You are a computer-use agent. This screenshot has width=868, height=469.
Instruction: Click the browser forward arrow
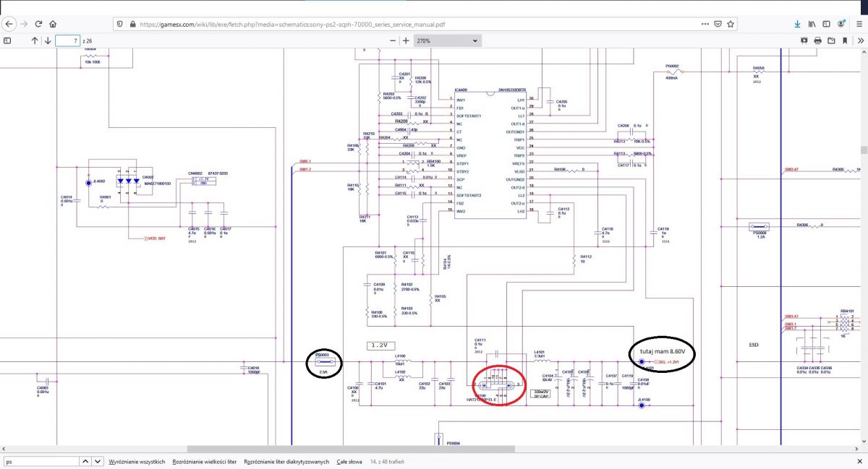[25, 24]
